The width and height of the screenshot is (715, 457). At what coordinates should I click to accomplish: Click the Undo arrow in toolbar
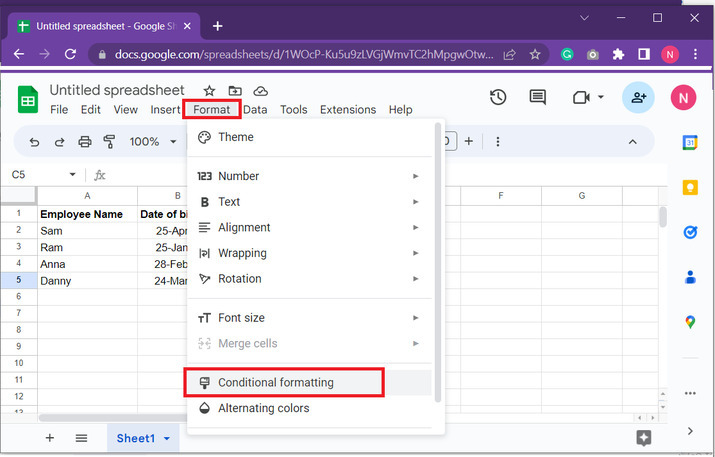click(34, 142)
